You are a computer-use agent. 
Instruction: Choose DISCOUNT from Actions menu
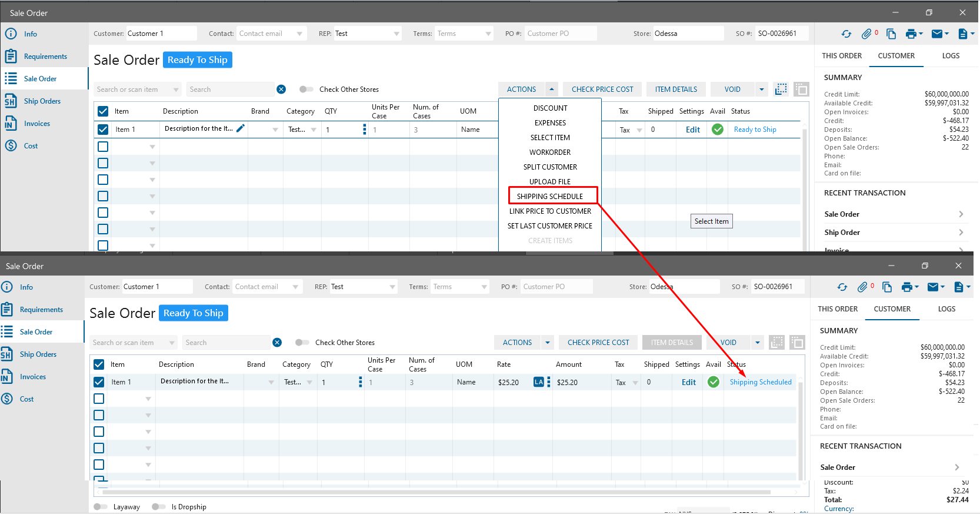[551, 108]
